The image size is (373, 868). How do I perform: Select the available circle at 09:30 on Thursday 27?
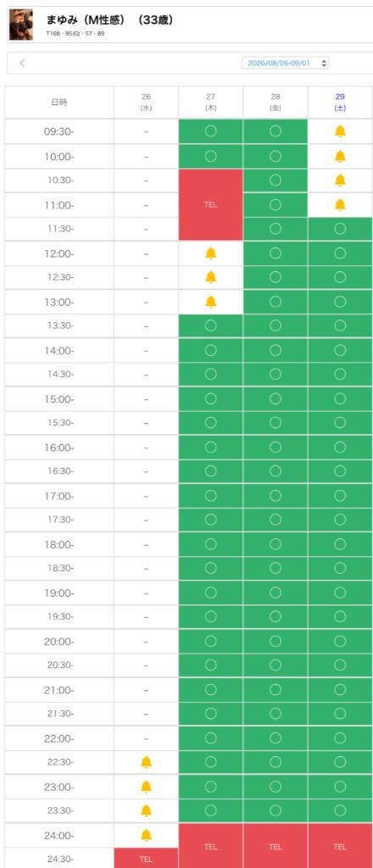pyautogui.click(x=210, y=131)
